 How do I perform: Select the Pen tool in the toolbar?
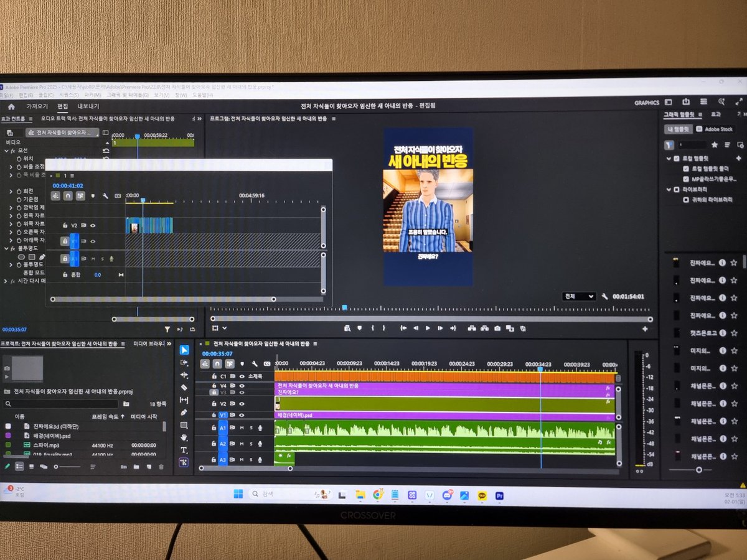(184, 412)
